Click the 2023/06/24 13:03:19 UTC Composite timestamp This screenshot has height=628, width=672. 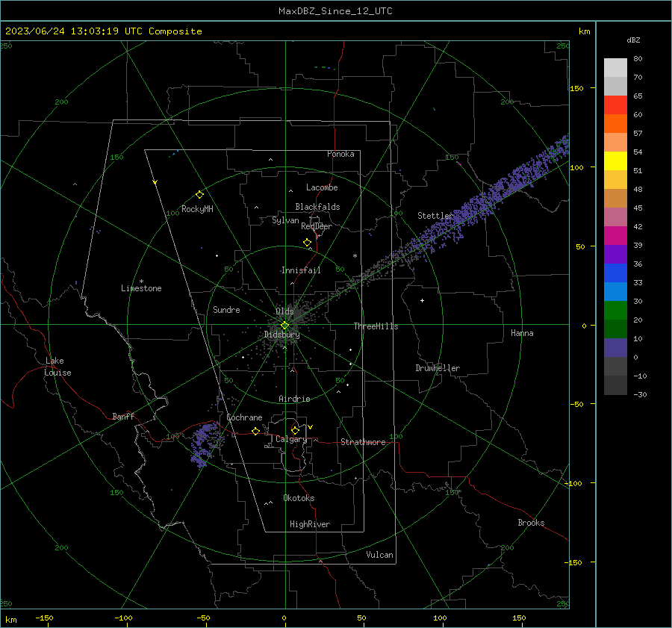pyautogui.click(x=103, y=31)
